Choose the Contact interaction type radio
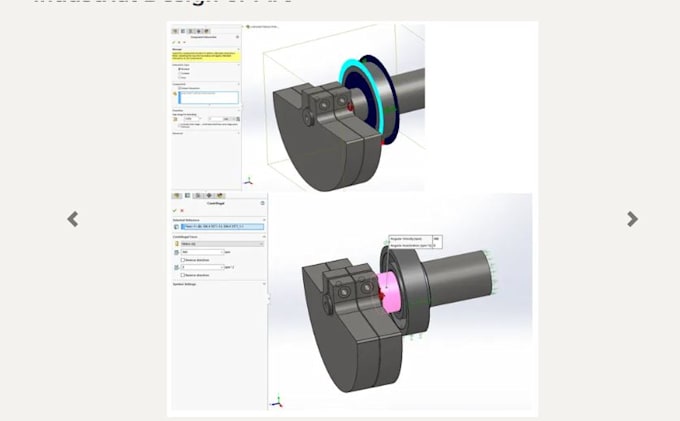The width and height of the screenshot is (680, 421). (180, 73)
